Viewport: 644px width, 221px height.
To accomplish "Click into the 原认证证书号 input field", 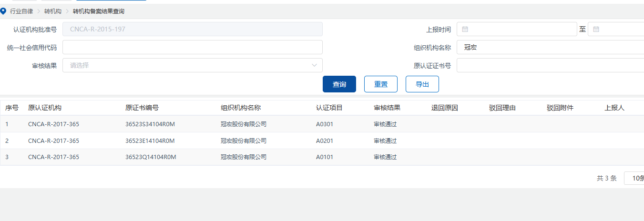I will pyautogui.click(x=548, y=65).
